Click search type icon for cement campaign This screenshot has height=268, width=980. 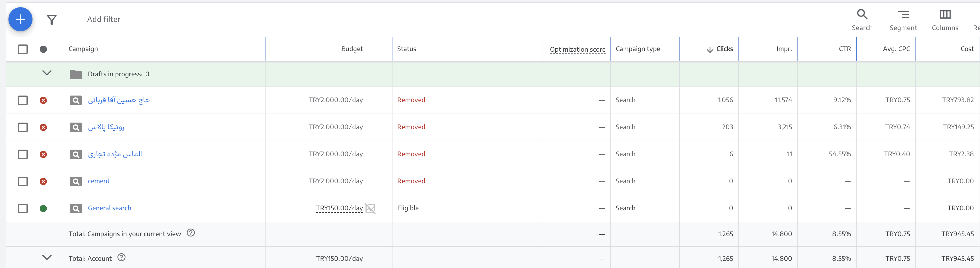point(76,181)
